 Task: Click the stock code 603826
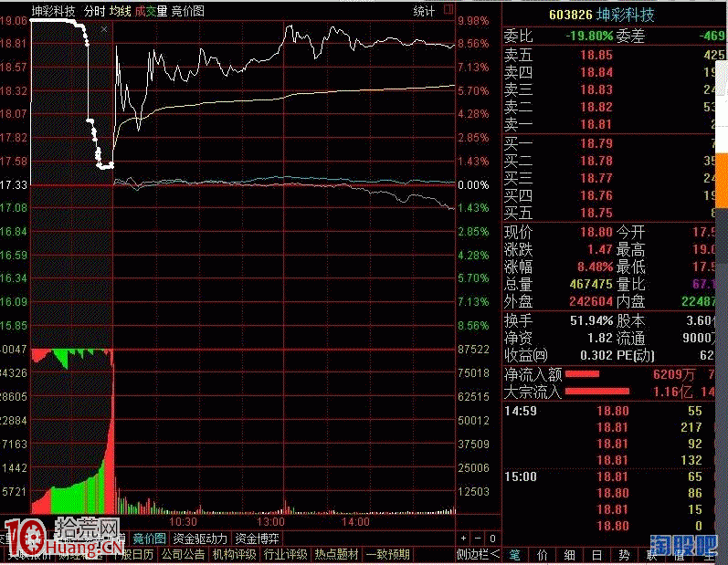(x=571, y=15)
